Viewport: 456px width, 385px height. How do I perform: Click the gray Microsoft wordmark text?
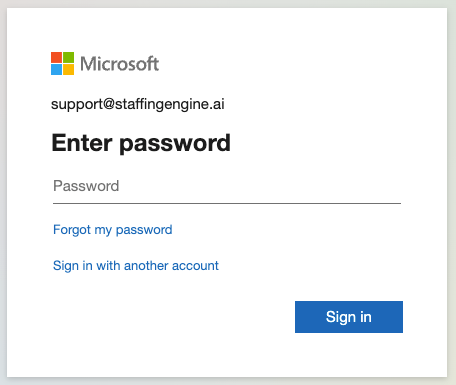[120, 63]
